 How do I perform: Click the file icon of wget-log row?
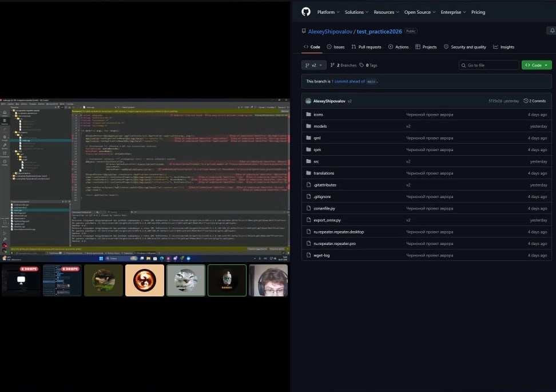pyautogui.click(x=308, y=255)
